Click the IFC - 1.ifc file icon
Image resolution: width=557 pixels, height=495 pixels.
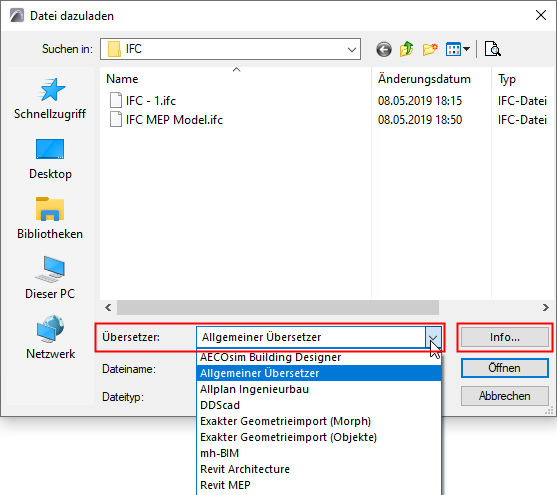tap(116, 100)
